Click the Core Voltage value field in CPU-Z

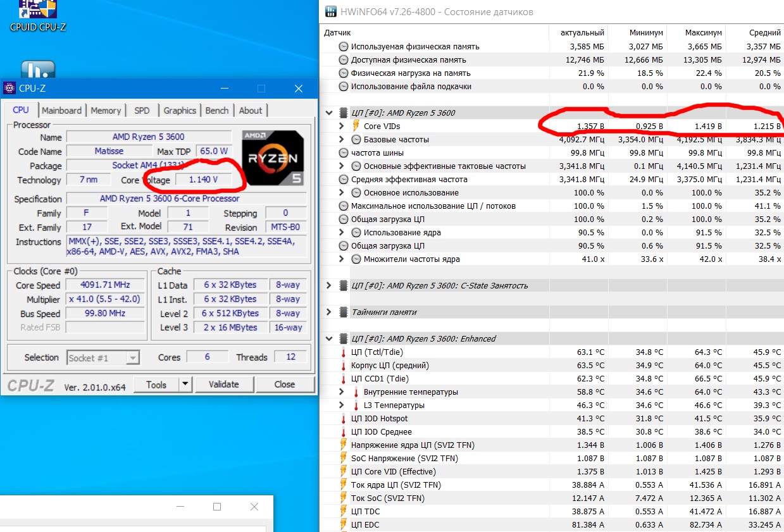(x=202, y=180)
